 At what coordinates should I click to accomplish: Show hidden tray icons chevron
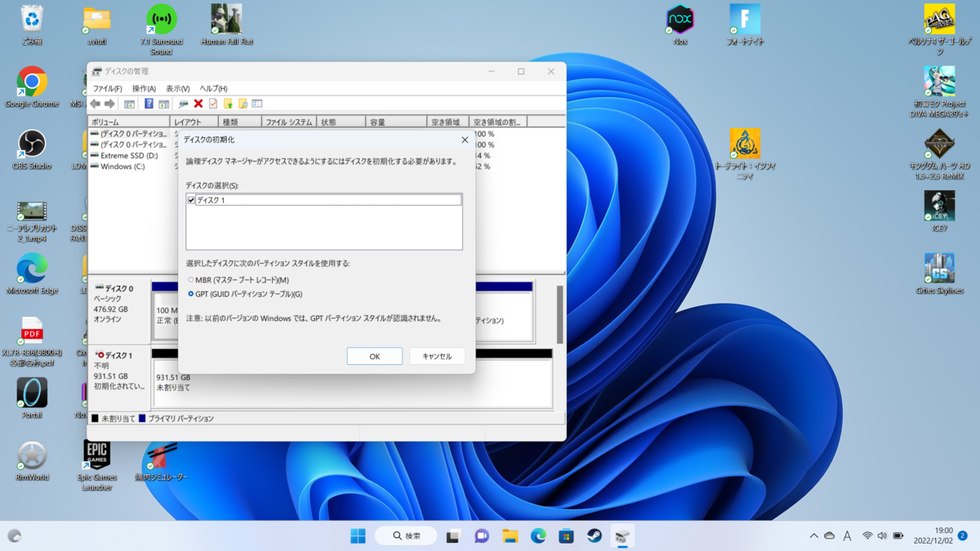coord(813,536)
